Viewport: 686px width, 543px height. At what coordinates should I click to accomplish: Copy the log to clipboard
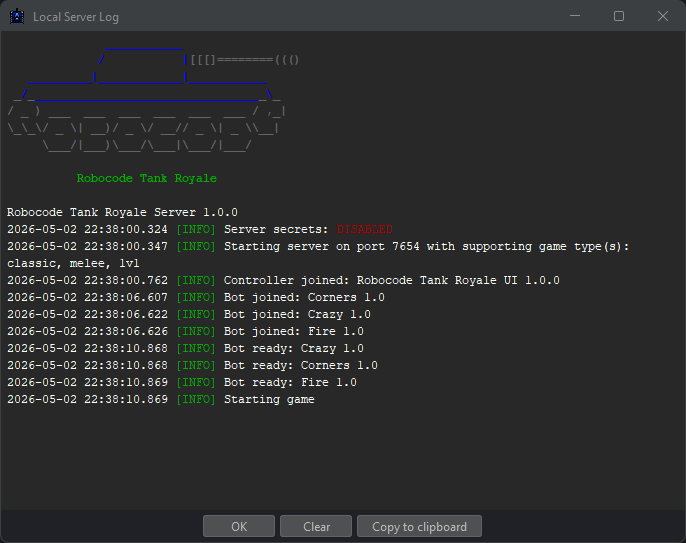pos(419,526)
